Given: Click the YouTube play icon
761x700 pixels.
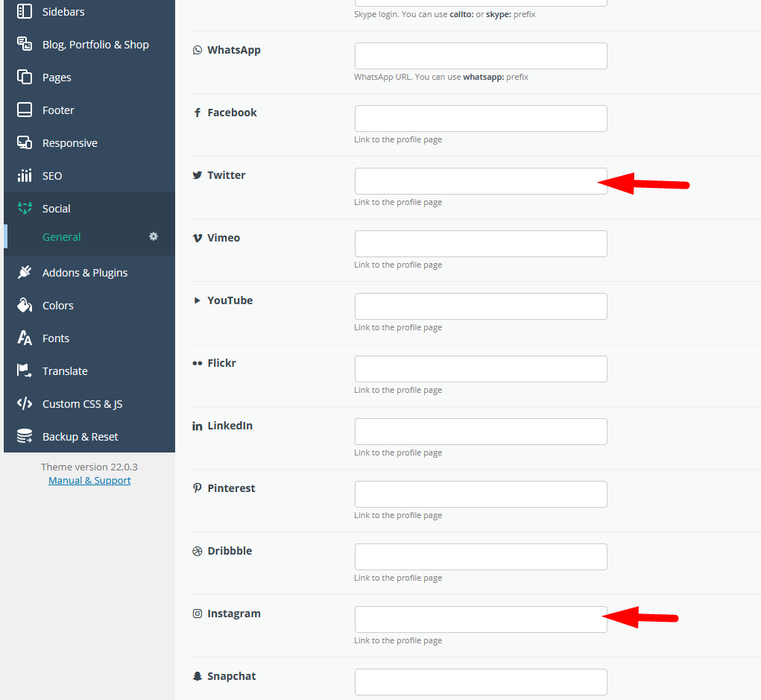Looking at the screenshot, I should [x=197, y=300].
